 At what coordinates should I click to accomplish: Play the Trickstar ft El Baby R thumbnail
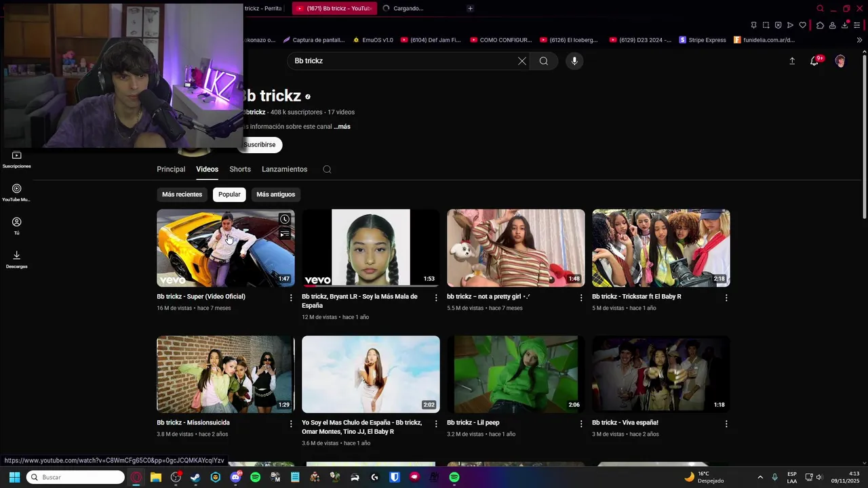click(x=661, y=248)
